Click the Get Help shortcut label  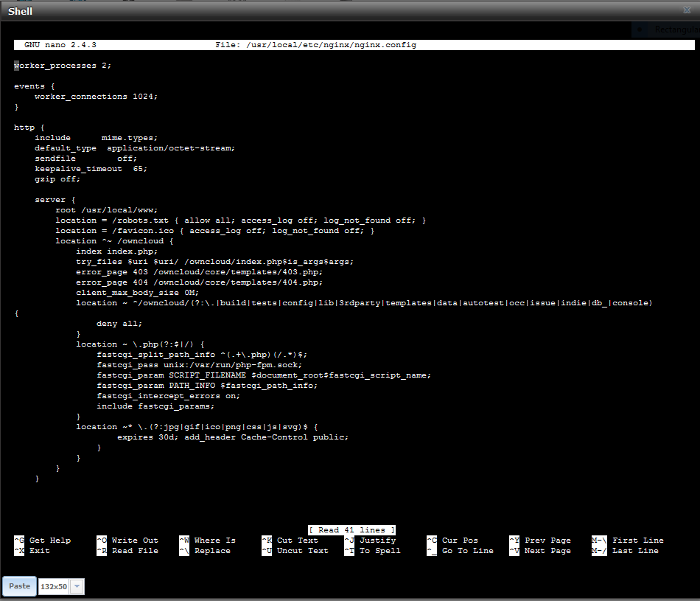pos(49,541)
